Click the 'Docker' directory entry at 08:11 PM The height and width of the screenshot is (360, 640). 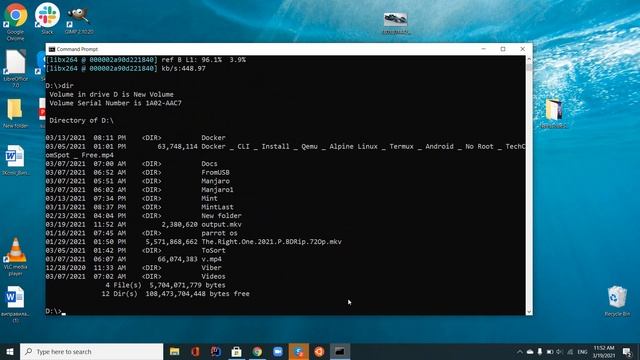click(213, 138)
